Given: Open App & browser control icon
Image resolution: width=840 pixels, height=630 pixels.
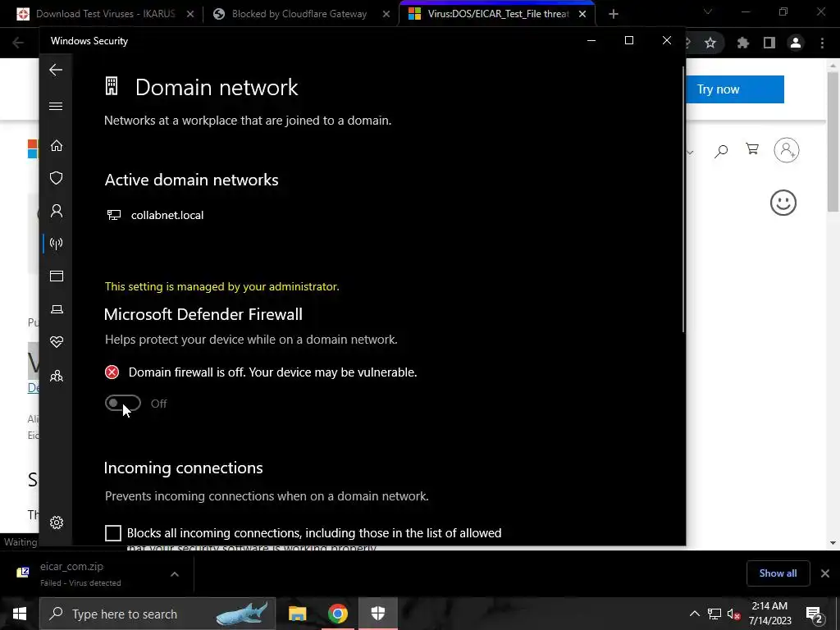Looking at the screenshot, I should point(57,276).
